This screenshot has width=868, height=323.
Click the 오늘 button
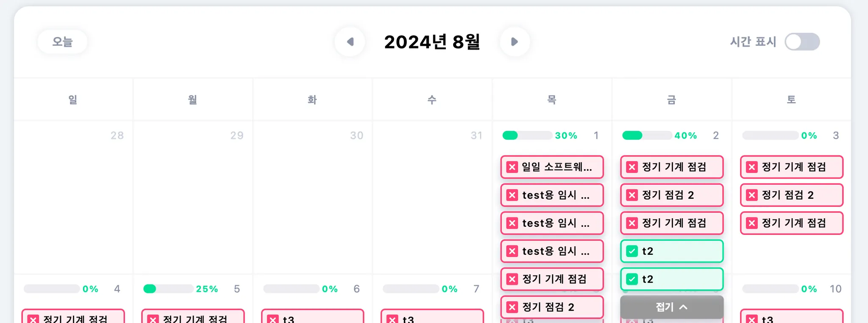(x=62, y=42)
